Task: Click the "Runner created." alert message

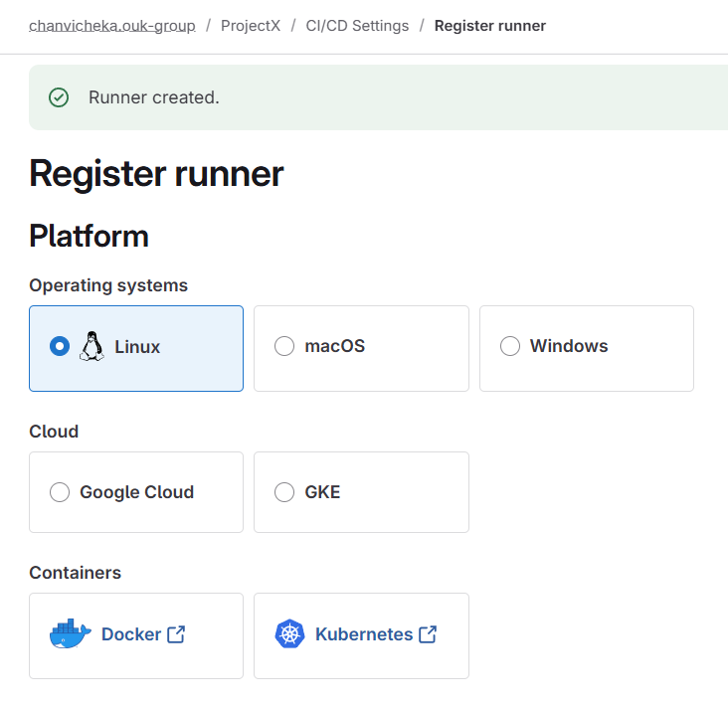Action: tap(153, 97)
